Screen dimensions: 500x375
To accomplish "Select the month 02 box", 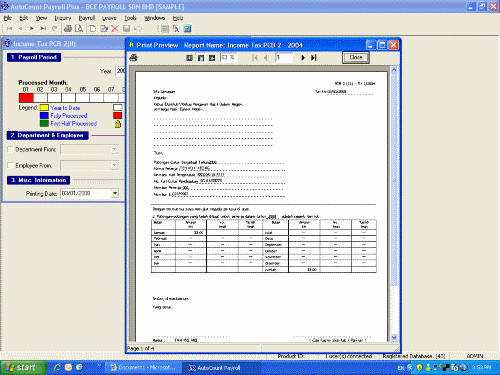I will (40, 98).
